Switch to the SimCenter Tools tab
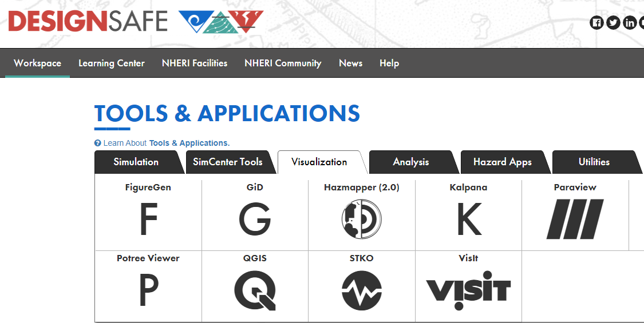This screenshot has height=323, width=644. tap(227, 162)
